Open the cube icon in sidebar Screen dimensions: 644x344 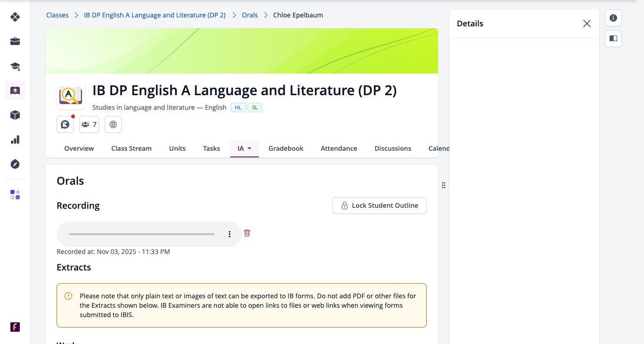click(15, 115)
